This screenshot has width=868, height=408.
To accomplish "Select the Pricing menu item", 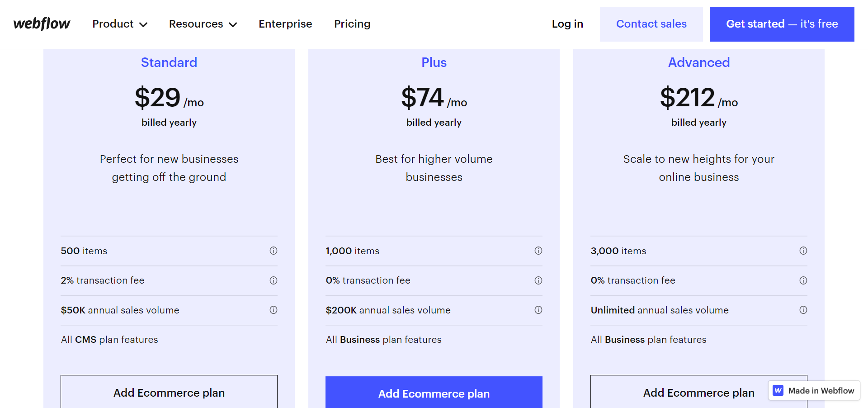I will coord(352,24).
